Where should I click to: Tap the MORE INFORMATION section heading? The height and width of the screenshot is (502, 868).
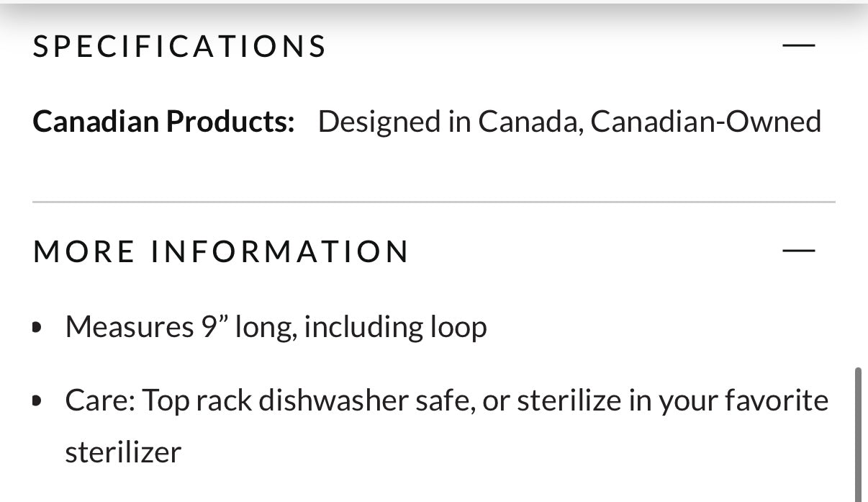[x=221, y=251]
